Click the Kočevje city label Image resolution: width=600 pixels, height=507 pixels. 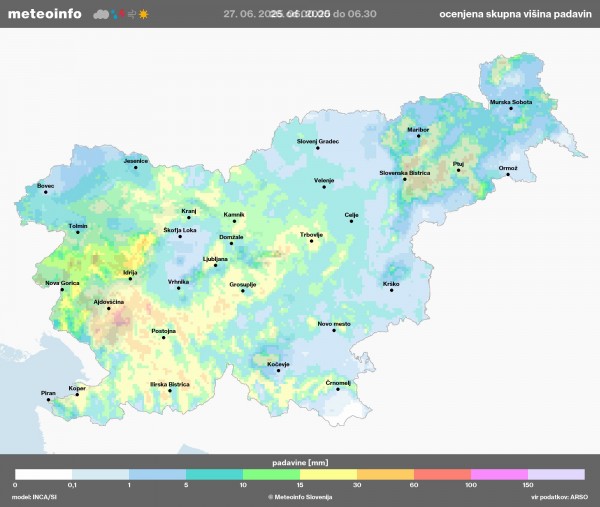[x=278, y=364]
